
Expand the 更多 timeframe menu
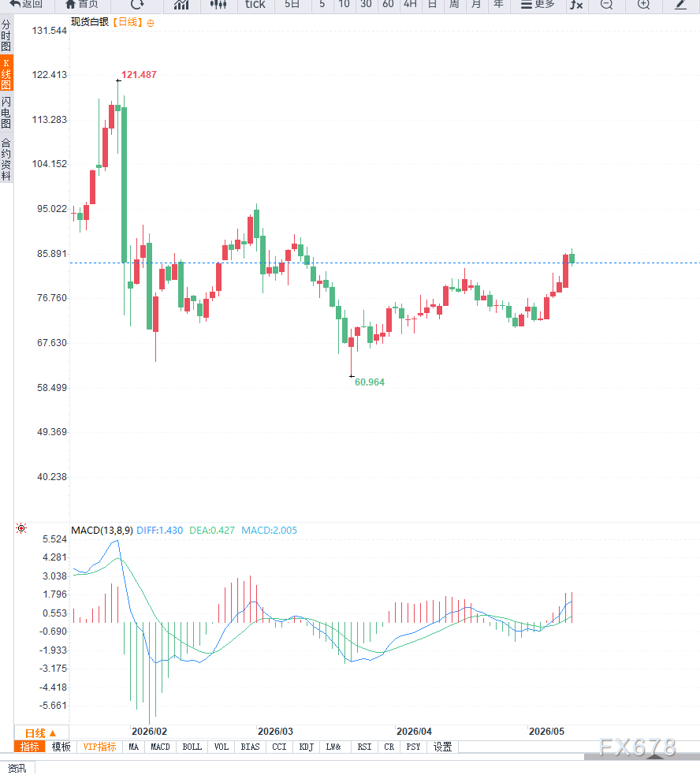538,5
